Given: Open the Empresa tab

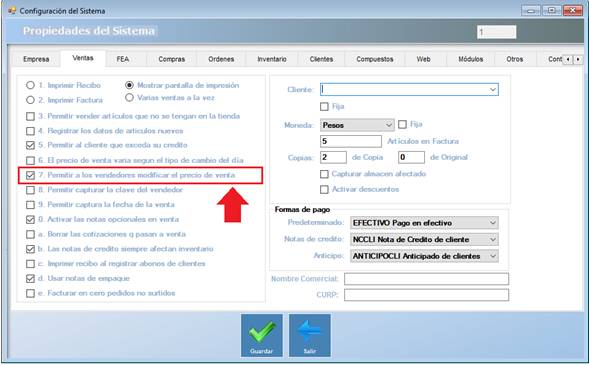Looking at the screenshot, I should pos(36,59).
